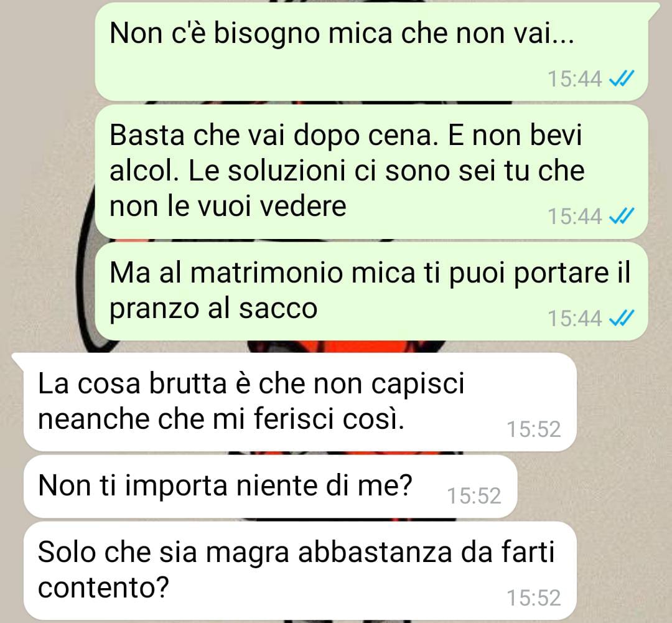672x623 pixels.
Task: Click the 15:52 timestamp beside 'contento?'
Action: click(534, 597)
